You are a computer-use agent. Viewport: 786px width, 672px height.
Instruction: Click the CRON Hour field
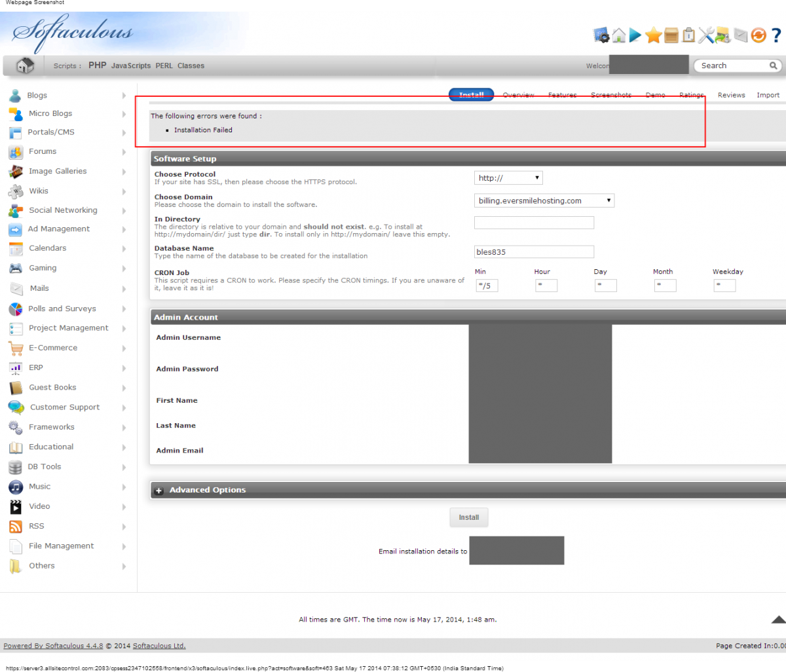coord(546,286)
